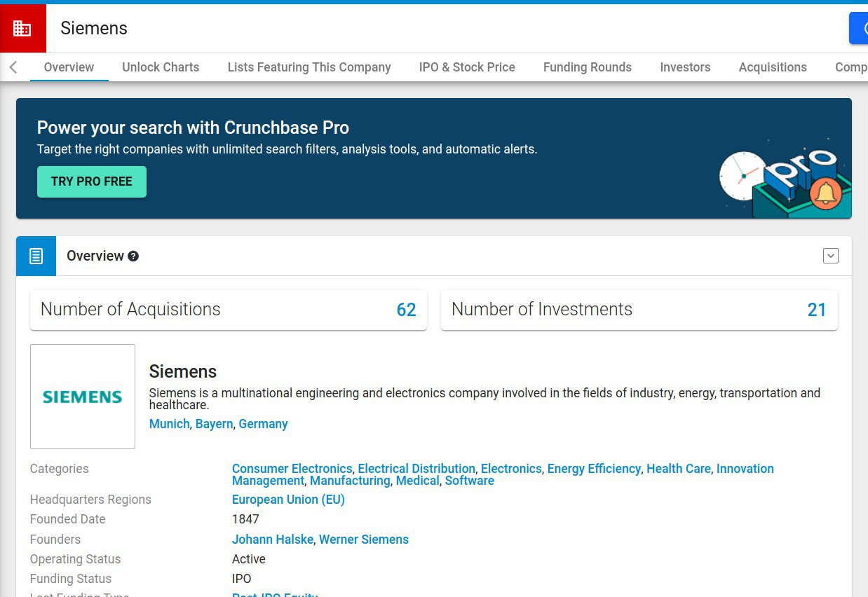Click the Siemens heading beside the logo
This screenshot has height=597, width=868.
[183, 371]
